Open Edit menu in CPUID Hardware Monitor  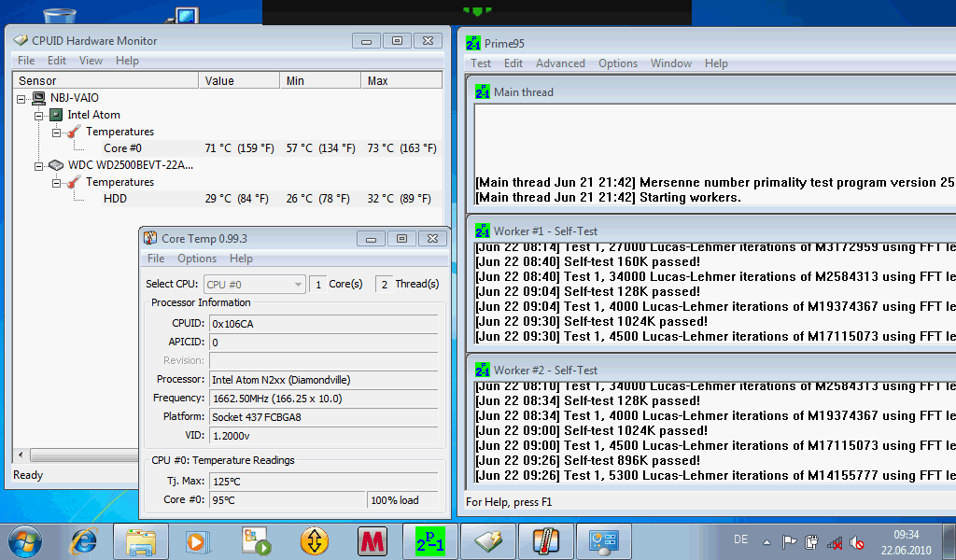coord(57,61)
